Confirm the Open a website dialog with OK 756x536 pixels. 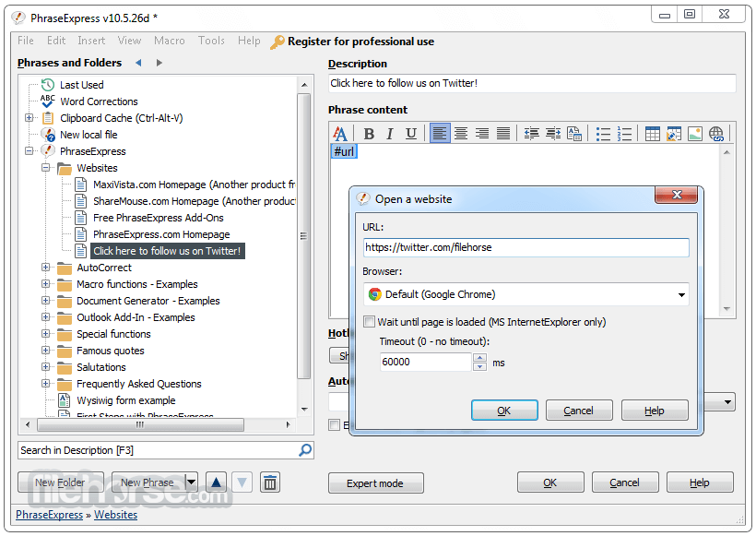pyautogui.click(x=504, y=411)
